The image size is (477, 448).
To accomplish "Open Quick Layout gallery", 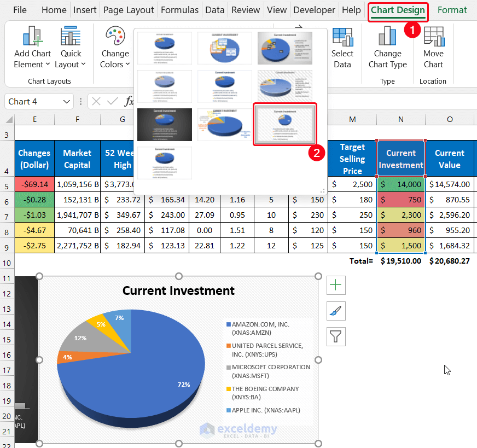I will coord(70,47).
